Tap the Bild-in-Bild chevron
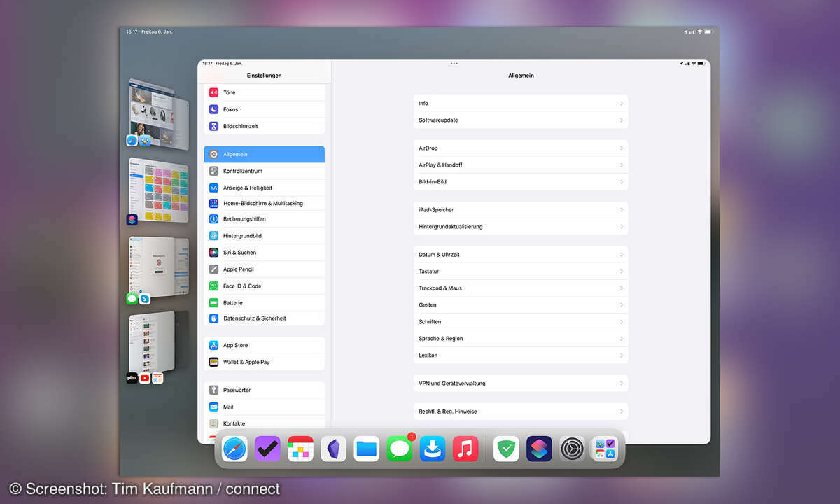The image size is (840, 504). (622, 182)
